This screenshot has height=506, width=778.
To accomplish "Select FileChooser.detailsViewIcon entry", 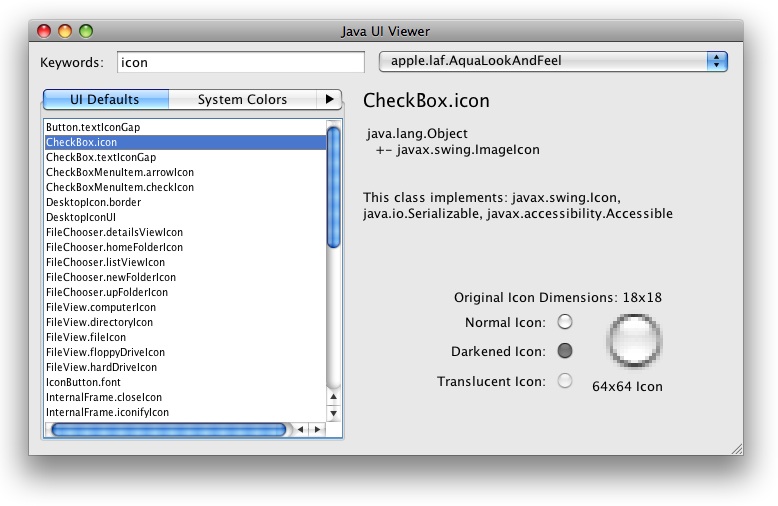I will click(x=185, y=232).
